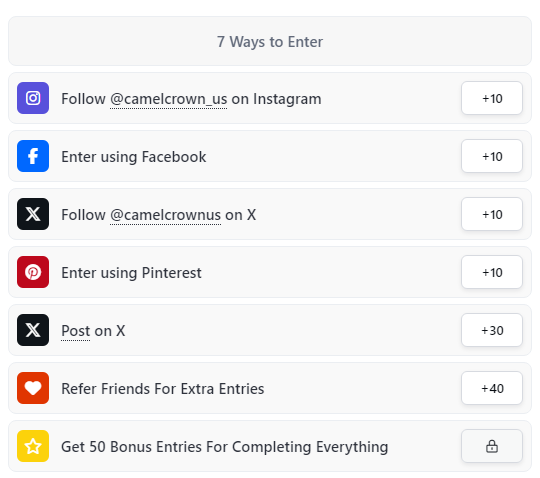Click the orange heart referral icon
The width and height of the screenshot is (540, 478).
coord(33,388)
